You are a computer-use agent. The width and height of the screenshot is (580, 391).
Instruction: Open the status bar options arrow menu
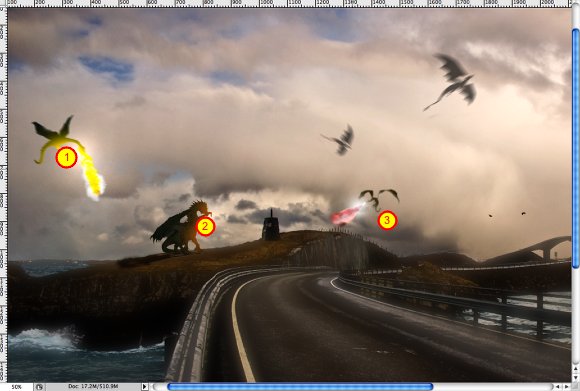145,387
